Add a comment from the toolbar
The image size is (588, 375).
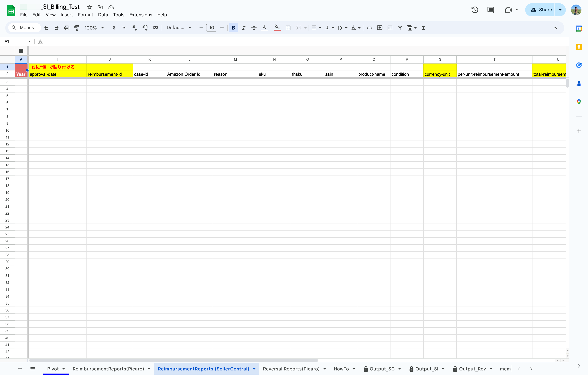coord(380,28)
